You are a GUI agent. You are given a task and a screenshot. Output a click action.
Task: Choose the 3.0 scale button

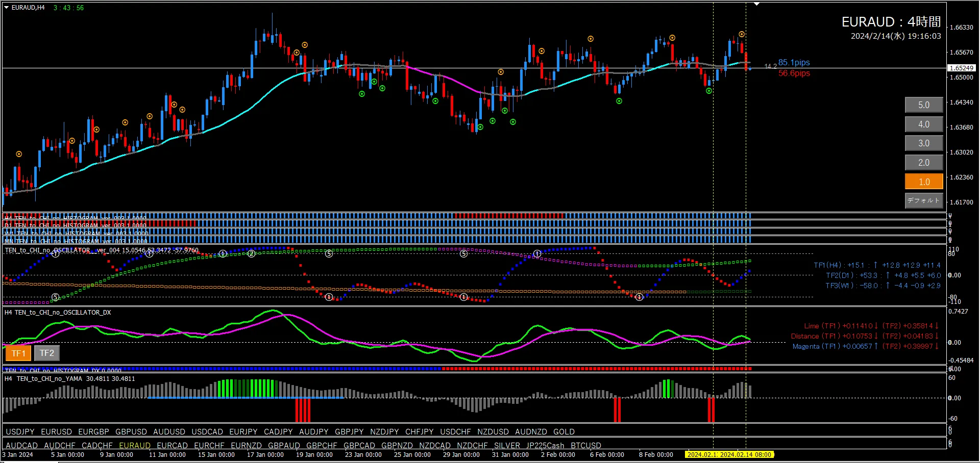pos(924,143)
